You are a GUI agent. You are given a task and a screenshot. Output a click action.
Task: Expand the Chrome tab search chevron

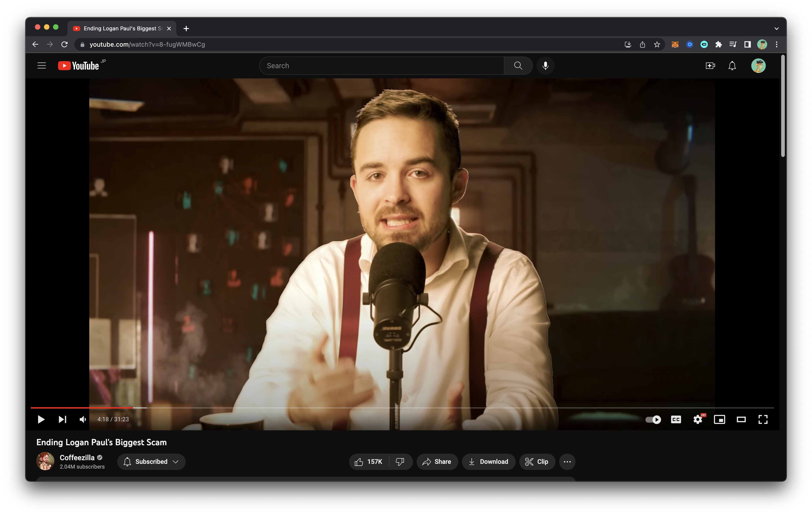tap(777, 29)
